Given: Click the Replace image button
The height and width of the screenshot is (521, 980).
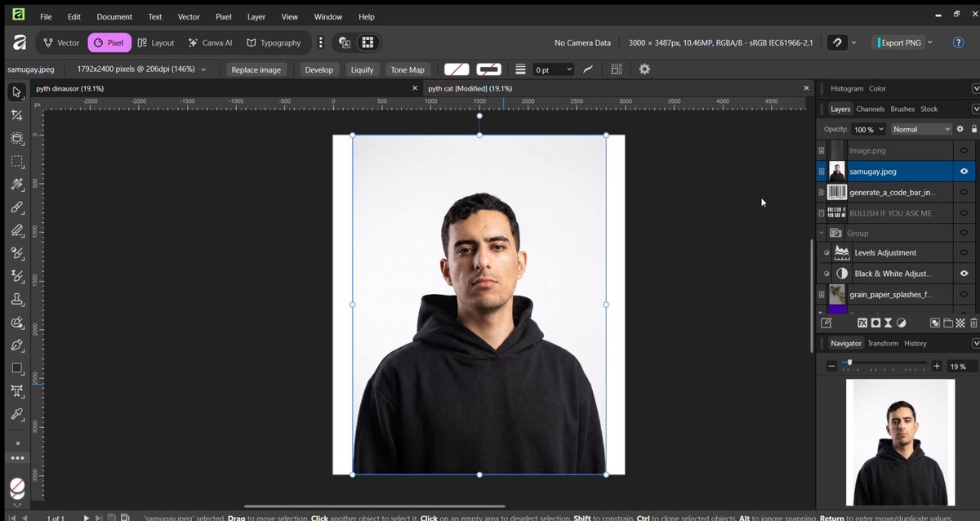Looking at the screenshot, I should coord(256,69).
